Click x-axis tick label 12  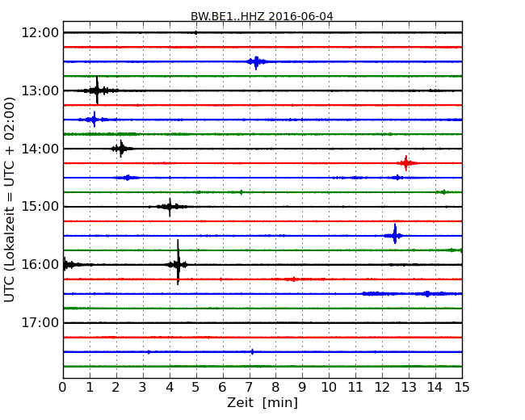coord(382,388)
